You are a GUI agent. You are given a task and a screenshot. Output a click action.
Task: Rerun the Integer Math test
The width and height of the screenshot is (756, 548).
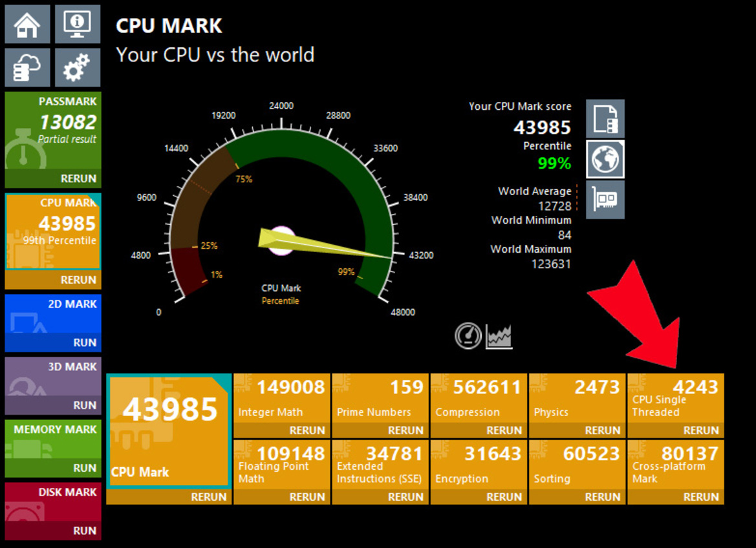pyautogui.click(x=307, y=430)
